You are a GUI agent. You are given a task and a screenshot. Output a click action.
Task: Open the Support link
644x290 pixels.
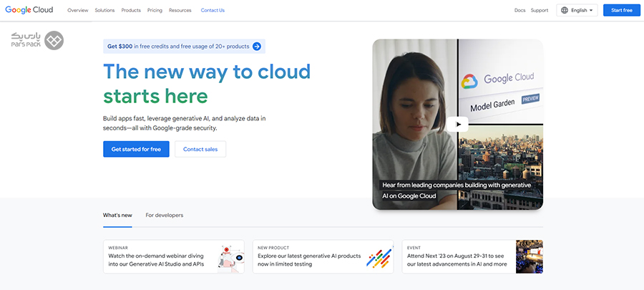[540, 10]
